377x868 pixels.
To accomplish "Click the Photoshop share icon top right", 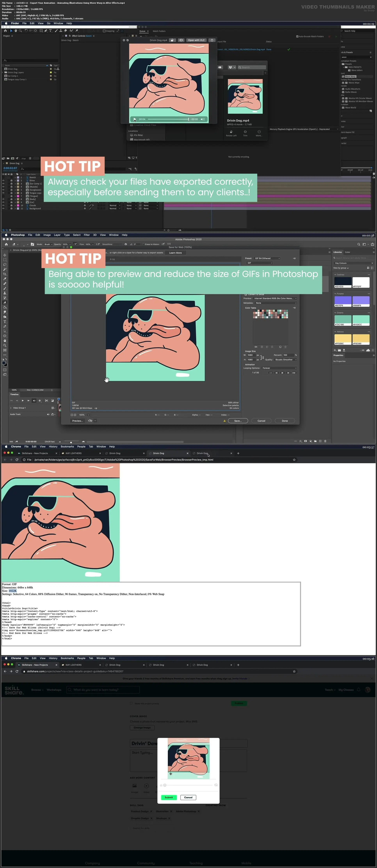I will [x=373, y=244].
